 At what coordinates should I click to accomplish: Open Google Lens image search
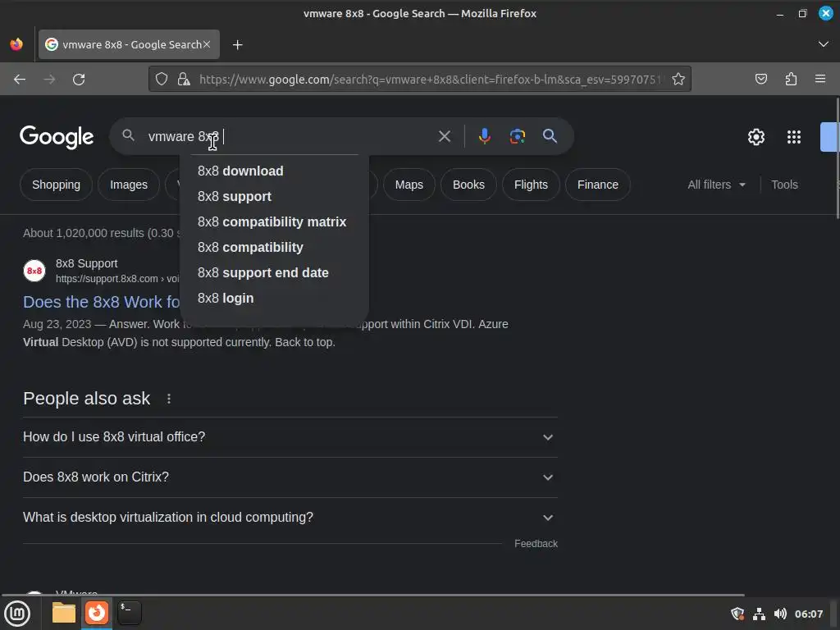click(517, 136)
